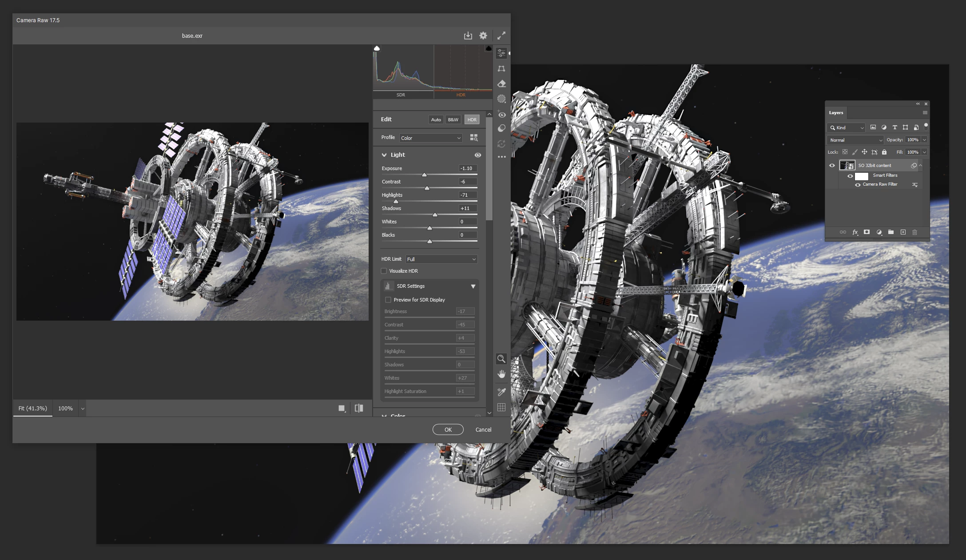Open Camera Raw preferences gear
Viewport: 966px width, 560px height.
(x=483, y=36)
